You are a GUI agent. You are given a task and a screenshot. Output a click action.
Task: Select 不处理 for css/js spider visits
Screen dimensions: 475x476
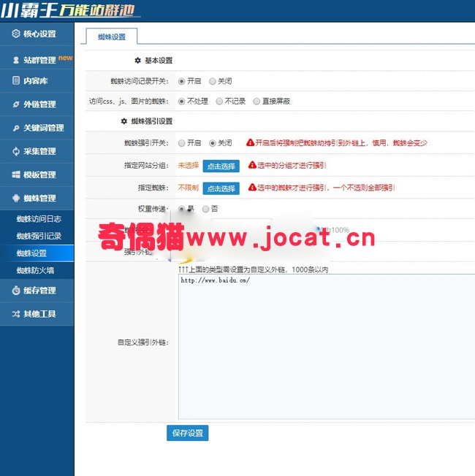click(181, 101)
